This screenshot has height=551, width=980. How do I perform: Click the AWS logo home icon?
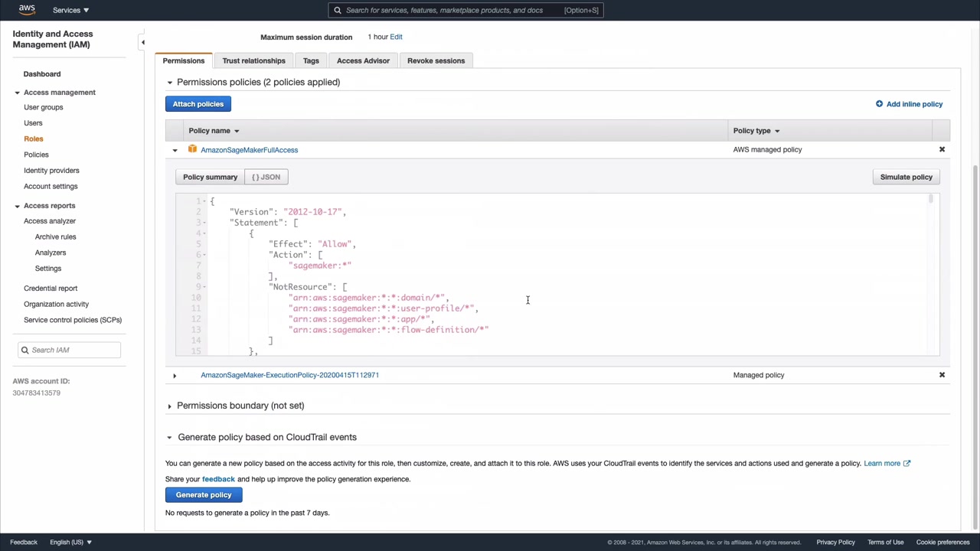(x=27, y=10)
